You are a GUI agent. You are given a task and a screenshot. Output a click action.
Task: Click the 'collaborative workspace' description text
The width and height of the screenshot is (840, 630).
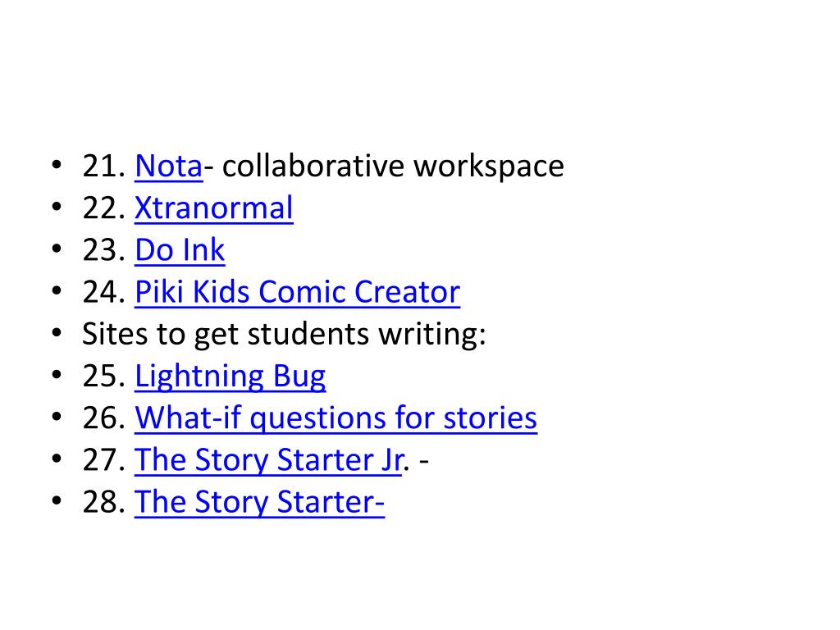(393, 167)
